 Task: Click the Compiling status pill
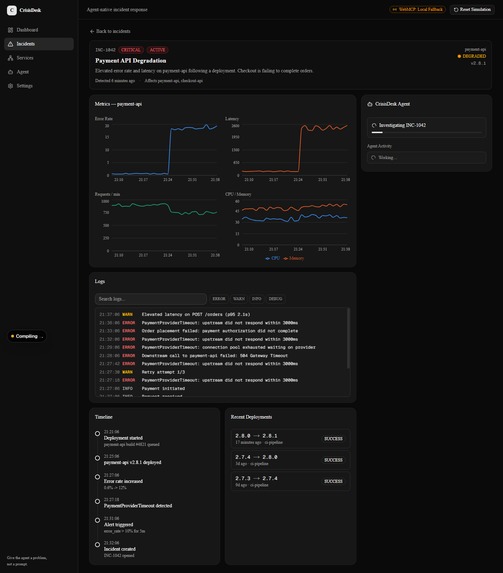27,336
